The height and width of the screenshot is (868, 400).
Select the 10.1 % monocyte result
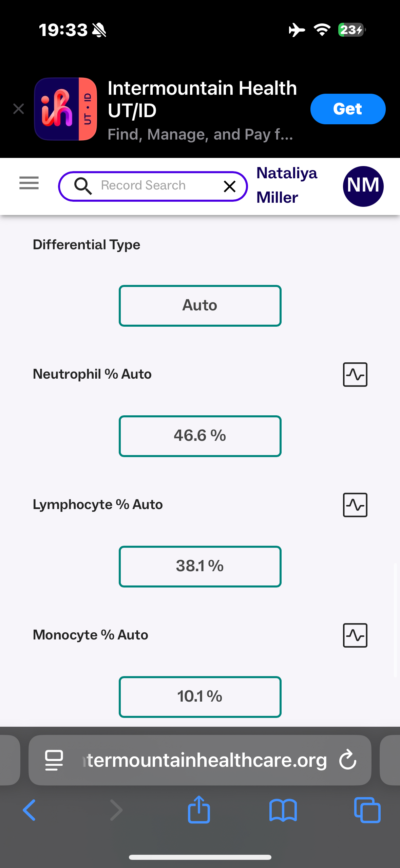[x=200, y=697]
